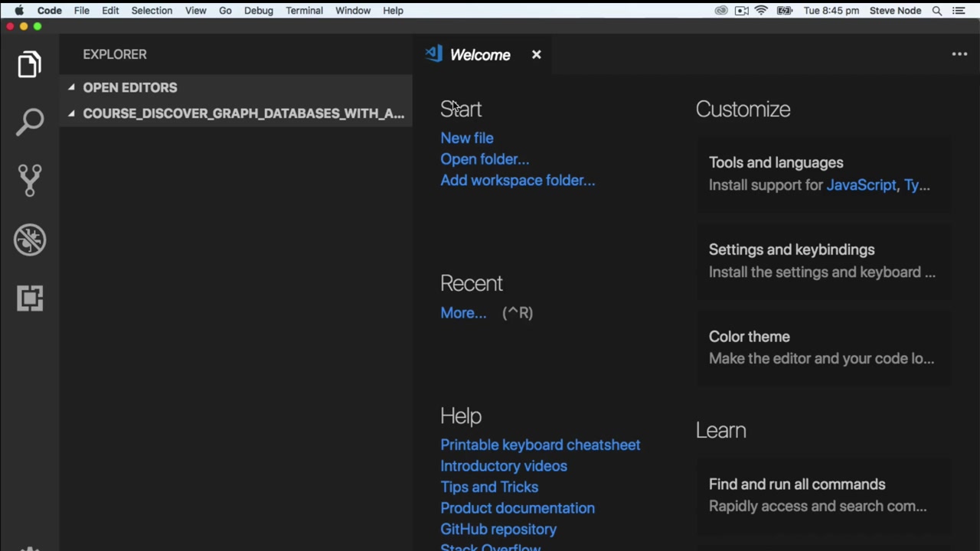Screen dimensions: 980x551
Task: Open the Go menu
Action: click(225, 11)
